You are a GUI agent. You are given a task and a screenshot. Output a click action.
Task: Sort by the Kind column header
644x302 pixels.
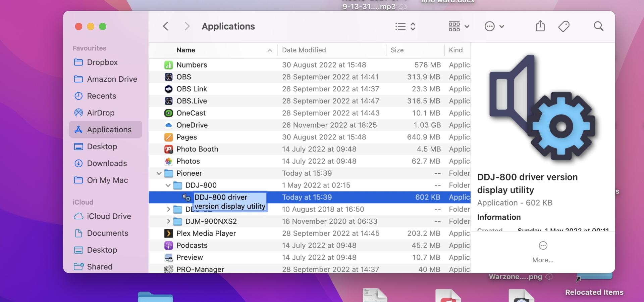[455, 50]
